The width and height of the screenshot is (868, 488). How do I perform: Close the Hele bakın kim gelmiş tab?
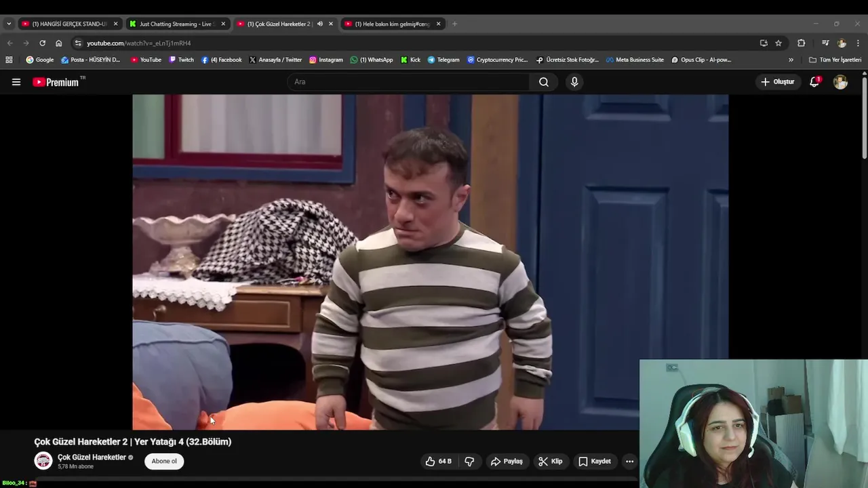pos(438,24)
